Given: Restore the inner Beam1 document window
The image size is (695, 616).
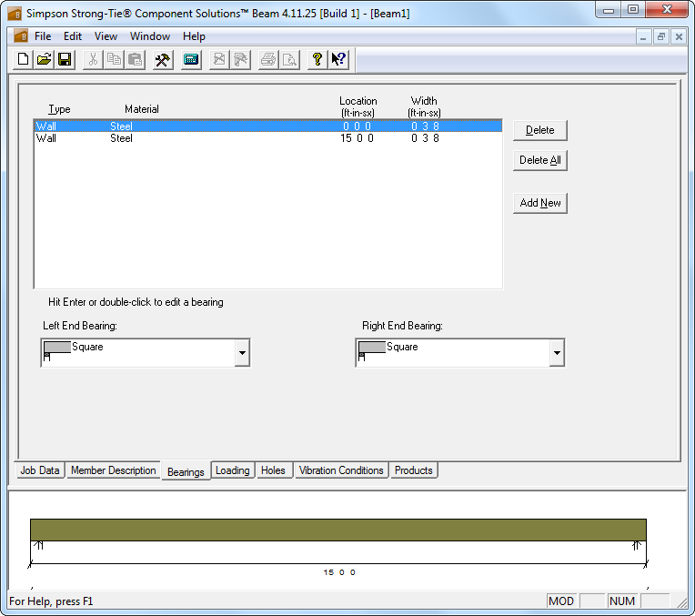Looking at the screenshot, I should click(660, 36).
